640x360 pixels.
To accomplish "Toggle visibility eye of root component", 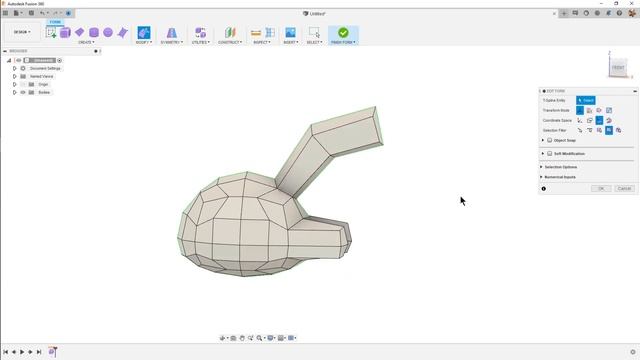I will pyautogui.click(x=19, y=60).
